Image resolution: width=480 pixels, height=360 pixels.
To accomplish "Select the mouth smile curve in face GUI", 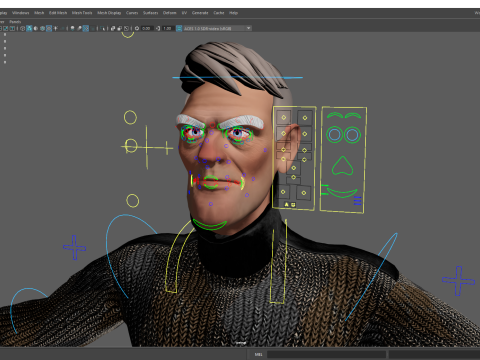I will (342, 193).
